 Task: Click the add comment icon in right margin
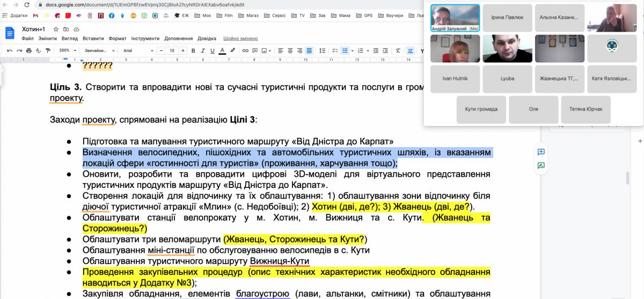pyautogui.click(x=541, y=152)
